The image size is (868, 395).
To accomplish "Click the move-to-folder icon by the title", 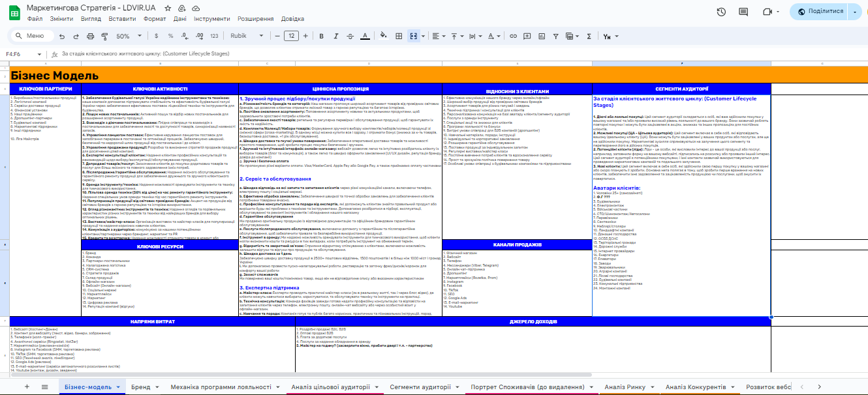I will point(181,8).
